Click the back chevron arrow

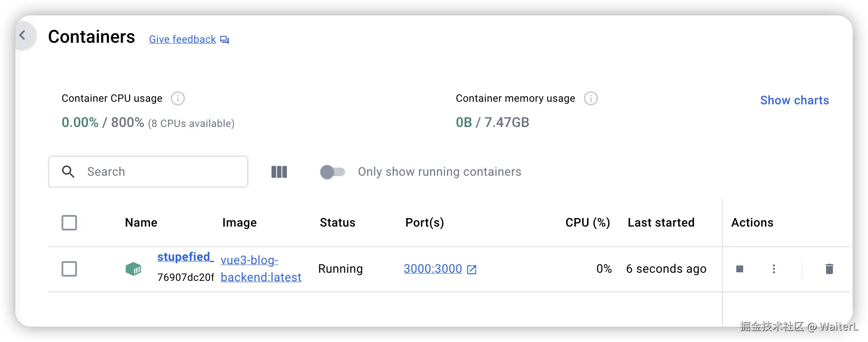[23, 35]
